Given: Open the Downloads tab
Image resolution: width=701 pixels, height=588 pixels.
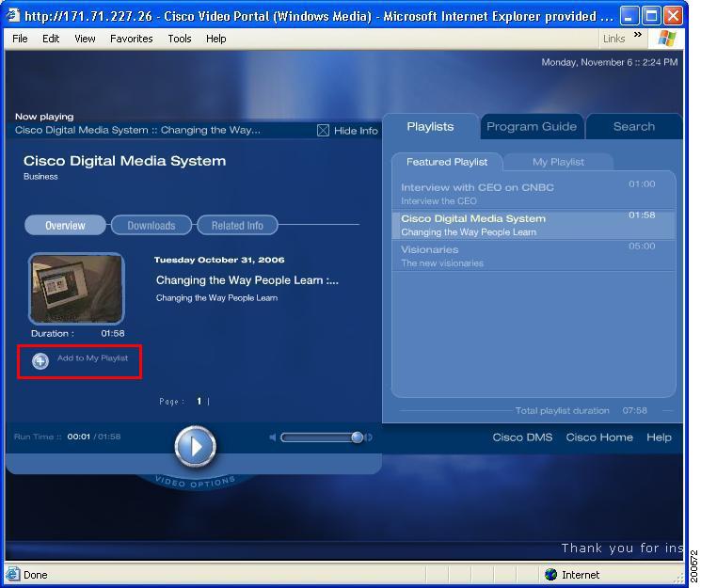Looking at the screenshot, I should coord(151,226).
